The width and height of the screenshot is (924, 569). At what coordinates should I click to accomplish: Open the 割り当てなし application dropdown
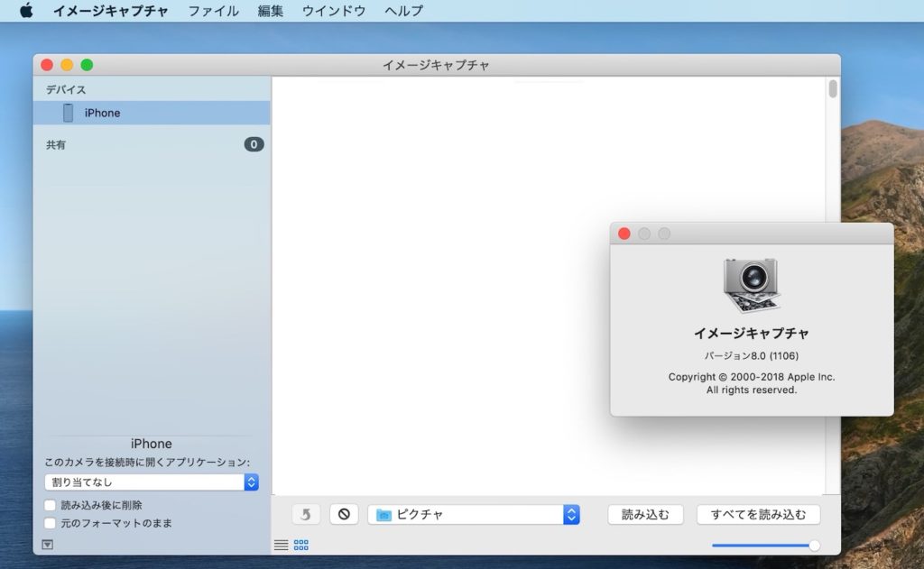152,482
